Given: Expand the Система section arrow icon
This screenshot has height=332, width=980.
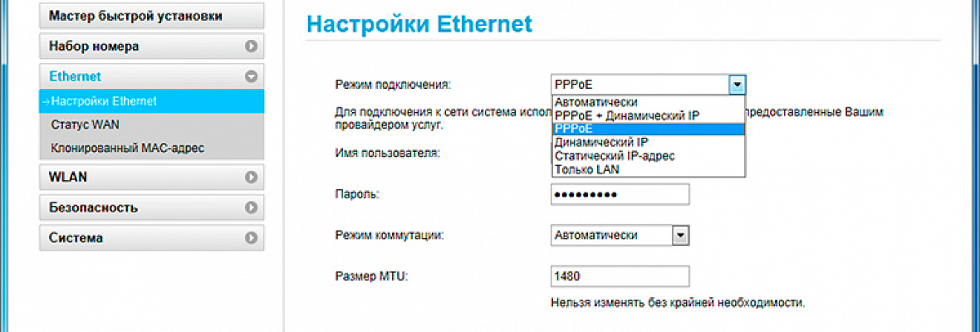Looking at the screenshot, I should pos(252,237).
